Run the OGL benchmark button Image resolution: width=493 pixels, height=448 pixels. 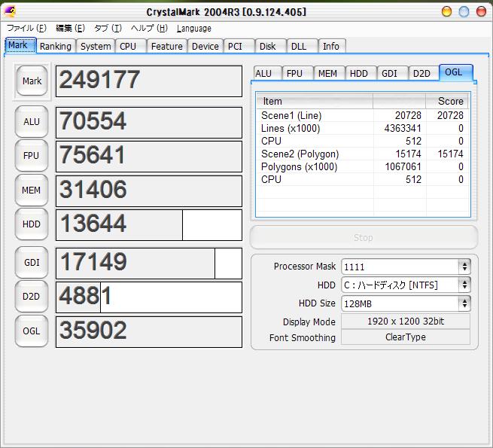(32, 331)
